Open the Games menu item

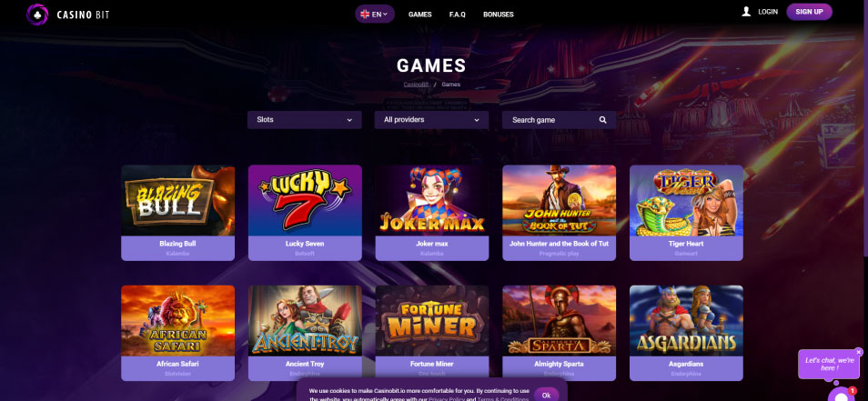(x=420, y=15)
